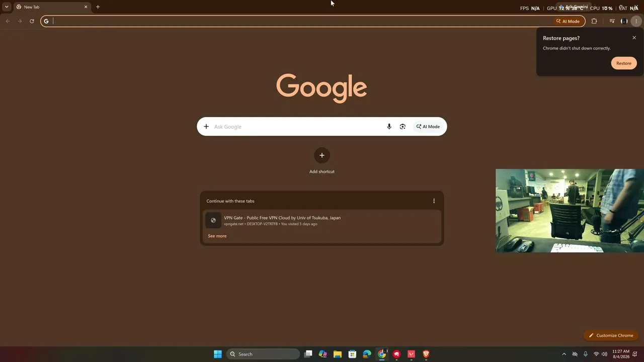The image size is (644, 362).
Task: Open Wi-Fi network settings in tray
Action: click(596, 354)
